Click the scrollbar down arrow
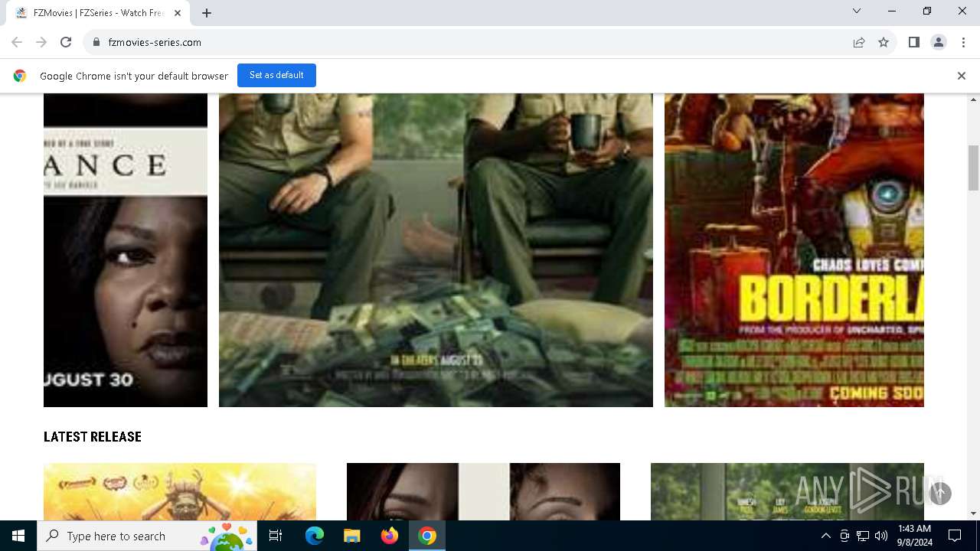 [974, 514]
